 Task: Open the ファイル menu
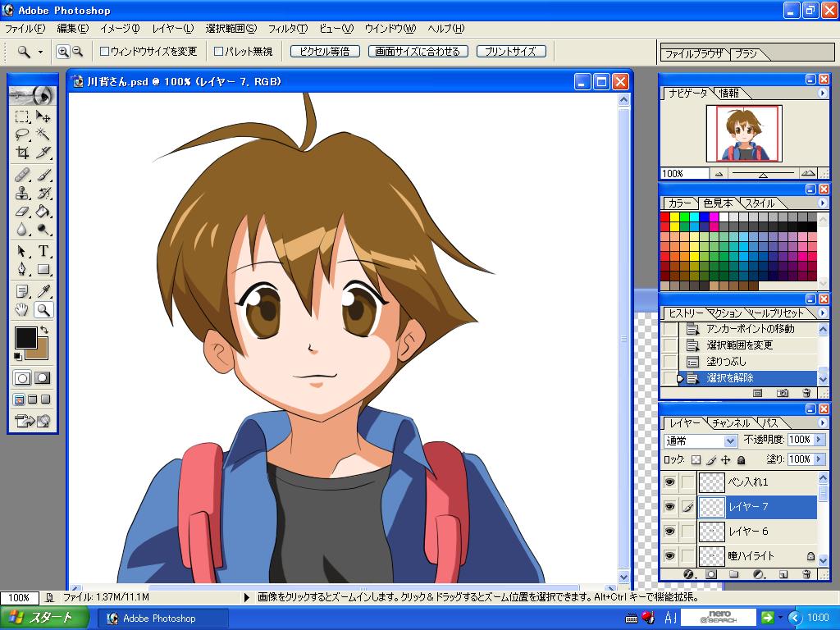[x=25, y=29]
